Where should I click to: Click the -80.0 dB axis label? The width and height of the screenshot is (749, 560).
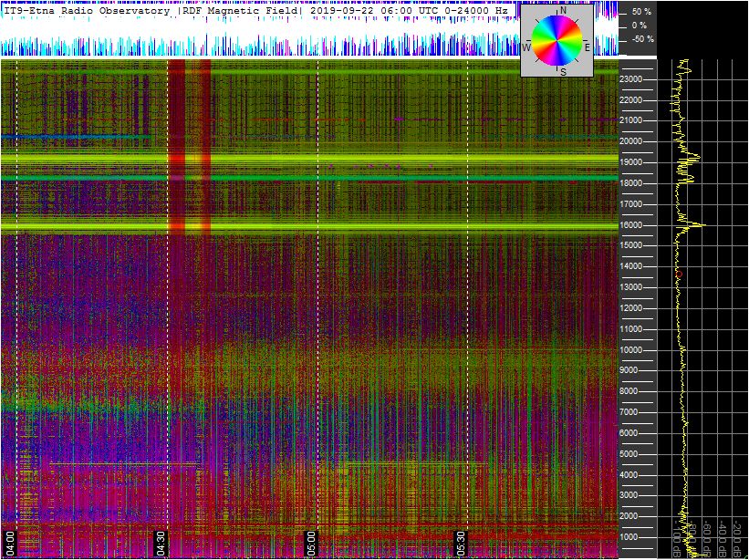[x=693, y=539]
